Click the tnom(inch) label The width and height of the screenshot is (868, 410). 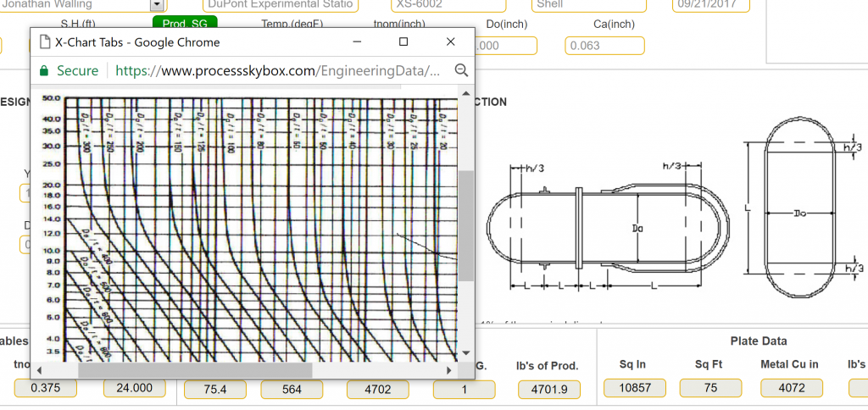pyautogui.click(x=400, y=24)
